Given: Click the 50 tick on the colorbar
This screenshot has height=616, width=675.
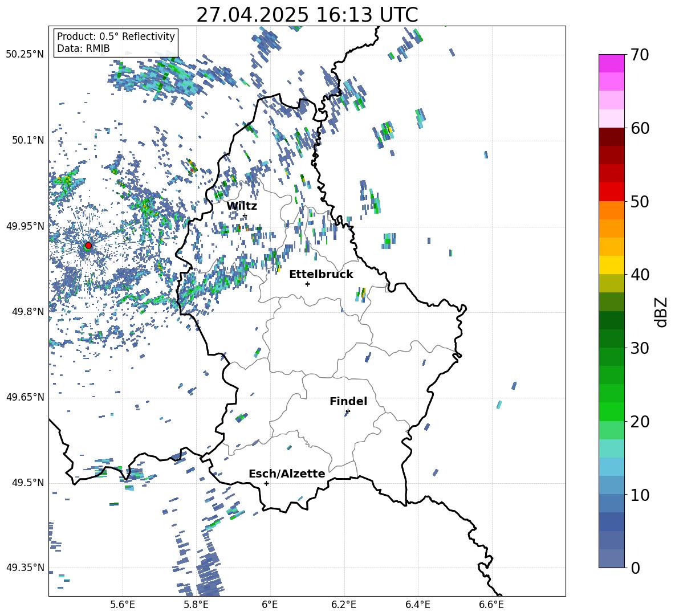Looking at the screenshot, I should 640,201.
